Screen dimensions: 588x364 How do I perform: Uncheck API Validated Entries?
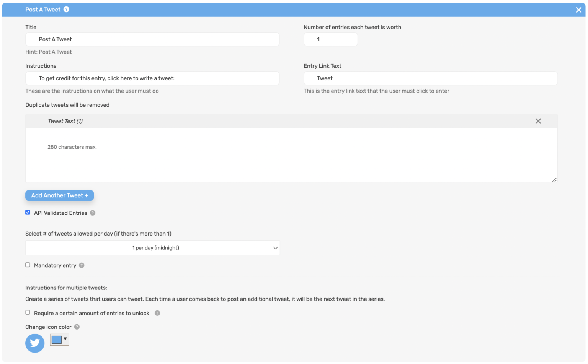28,212
